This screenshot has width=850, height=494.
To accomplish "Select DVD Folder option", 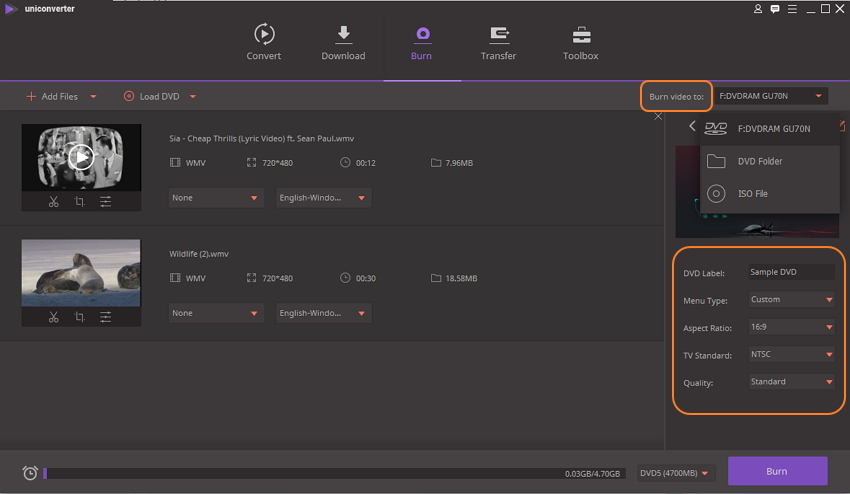I will 770,161.
